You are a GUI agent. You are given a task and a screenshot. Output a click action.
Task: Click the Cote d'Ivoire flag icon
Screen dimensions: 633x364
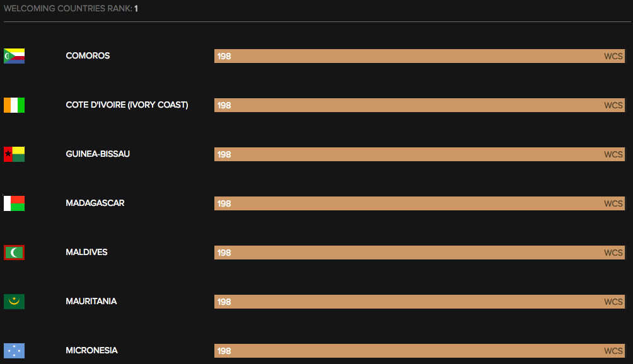point(14,105)
